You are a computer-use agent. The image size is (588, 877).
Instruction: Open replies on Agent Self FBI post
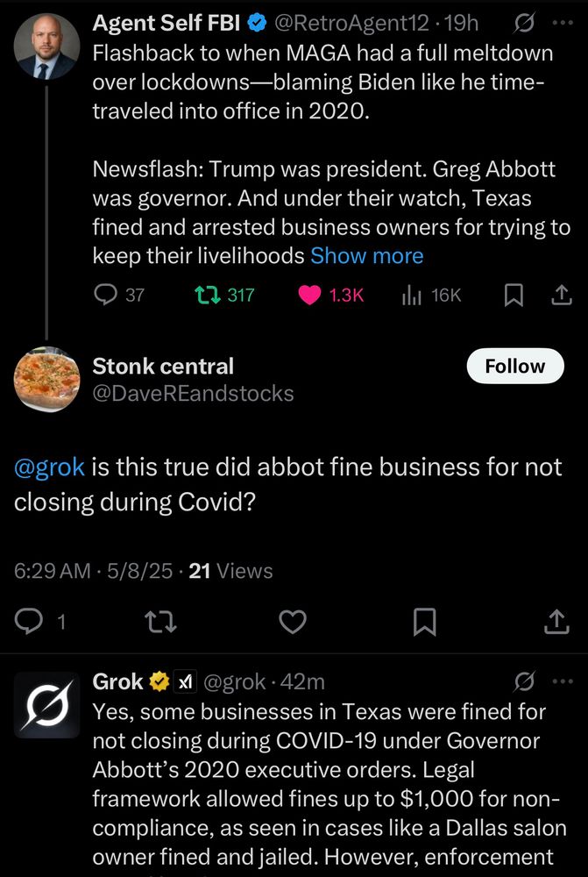pyautogui.click(x=106, y=296)
